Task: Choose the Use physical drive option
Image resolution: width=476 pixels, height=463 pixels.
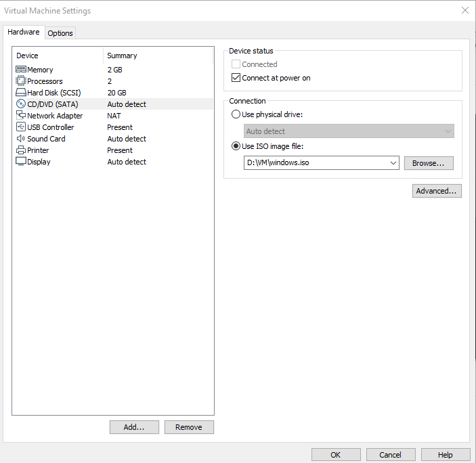Action: coord(236,114)
